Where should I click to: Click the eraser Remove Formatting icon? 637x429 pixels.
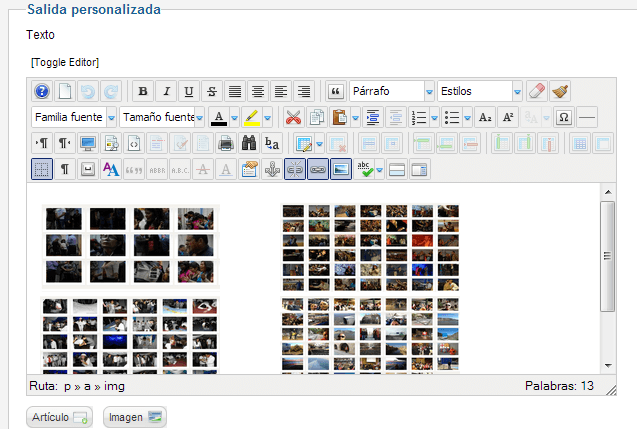[537, 91]
